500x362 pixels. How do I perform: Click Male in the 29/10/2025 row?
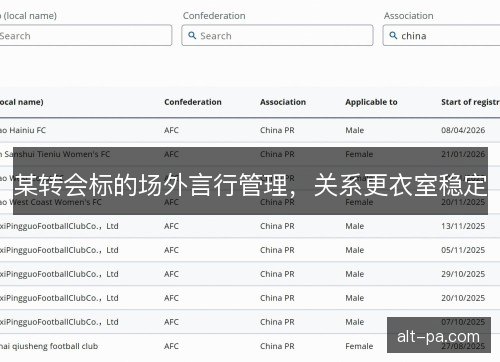355,274
